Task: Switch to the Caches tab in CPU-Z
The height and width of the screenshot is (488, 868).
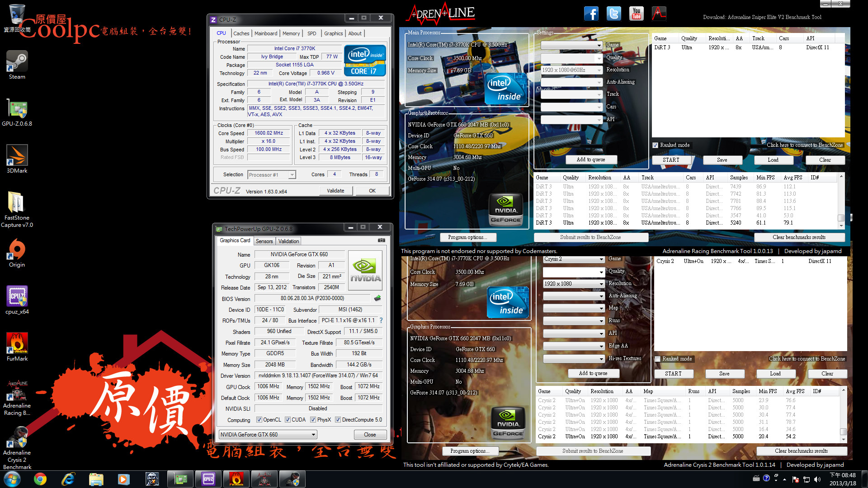Action: click(241, 33)
